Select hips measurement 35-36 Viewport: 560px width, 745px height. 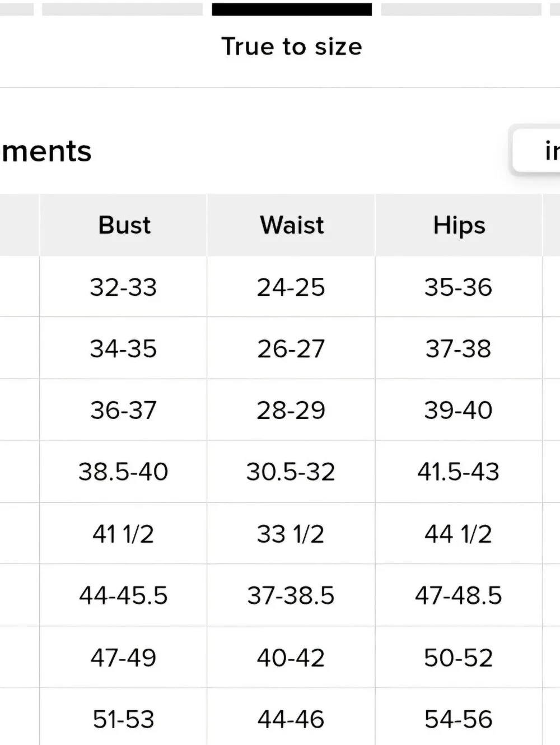[459, 287]
